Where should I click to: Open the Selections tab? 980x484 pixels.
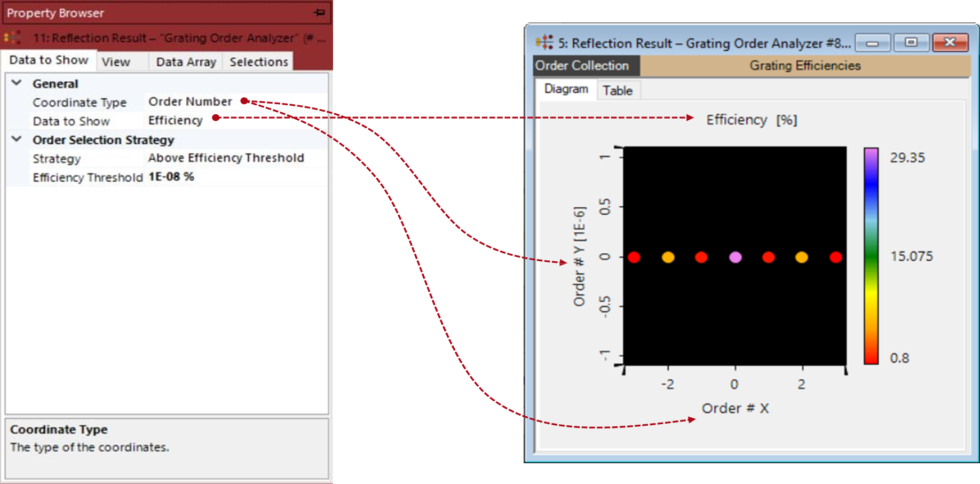259,62
